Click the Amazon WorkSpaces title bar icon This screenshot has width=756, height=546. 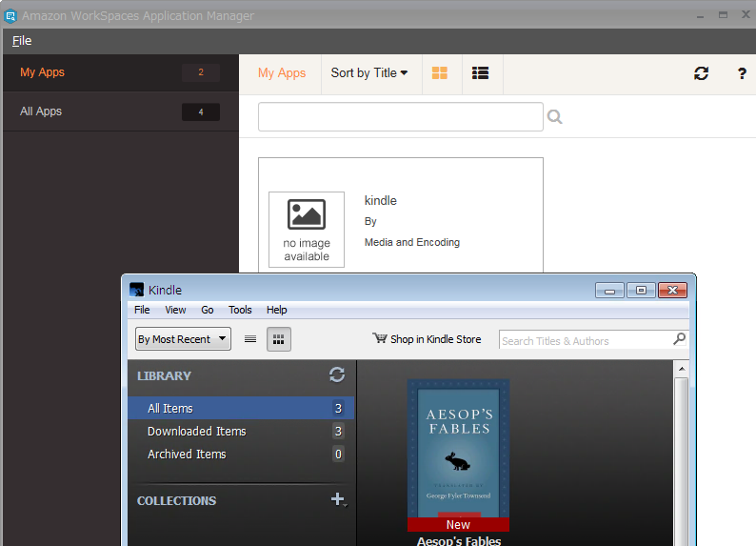point(10,16)
